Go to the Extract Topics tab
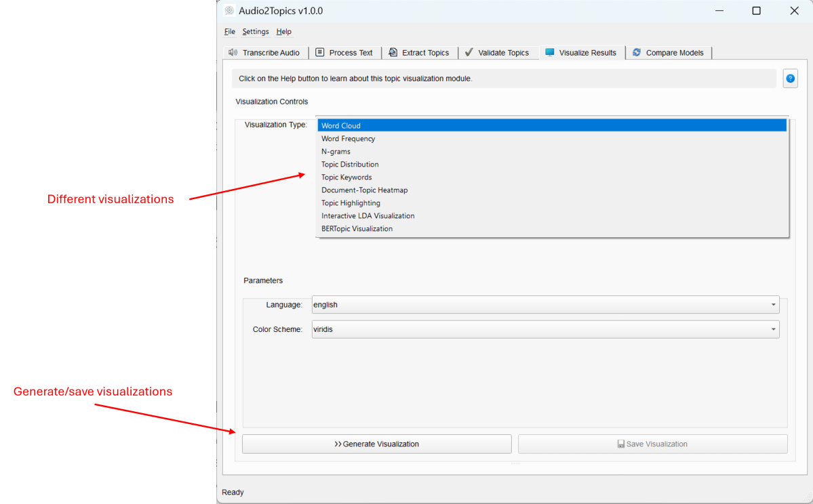 (x=420, y=53)
